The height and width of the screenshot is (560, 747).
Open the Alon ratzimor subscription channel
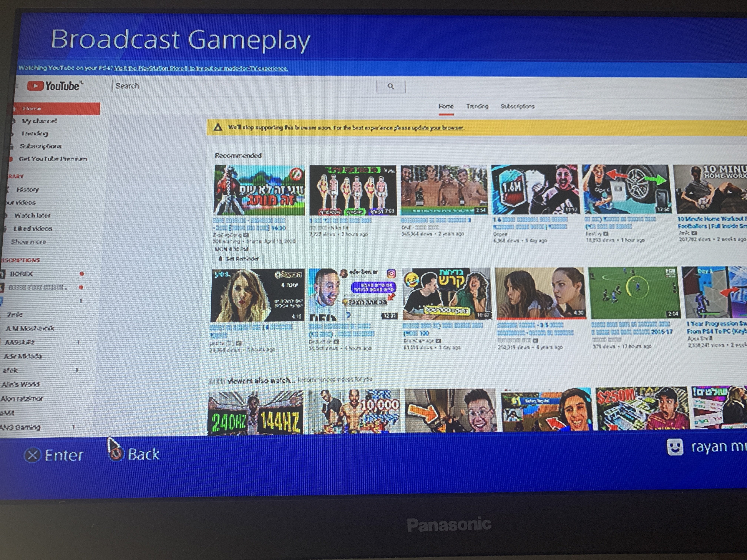click(22, 398)
